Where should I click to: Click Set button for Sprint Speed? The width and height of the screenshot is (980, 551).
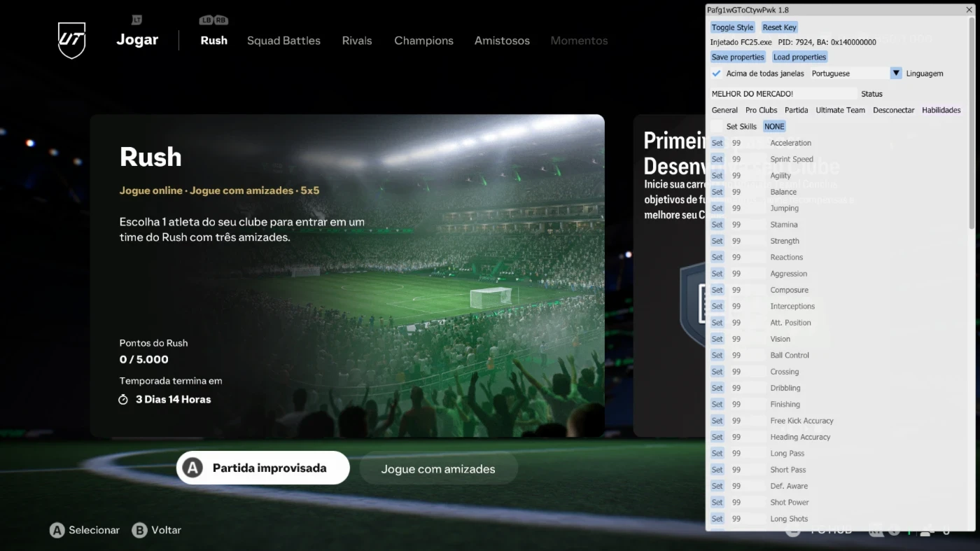717,159
